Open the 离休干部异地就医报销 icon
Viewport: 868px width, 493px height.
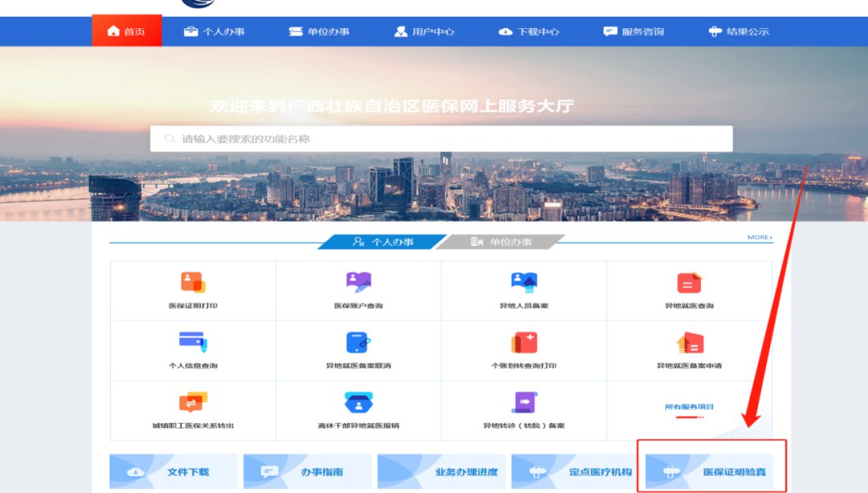(358, 402)
